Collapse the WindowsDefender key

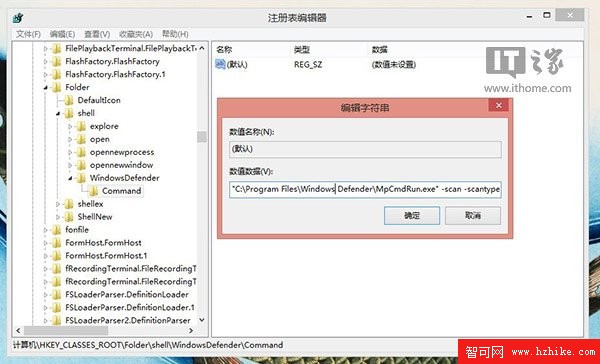(x=70, y=178)
